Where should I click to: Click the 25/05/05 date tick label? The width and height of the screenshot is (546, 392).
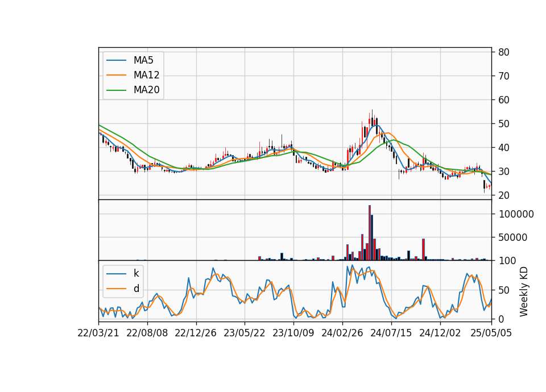(x=491, y=333)
